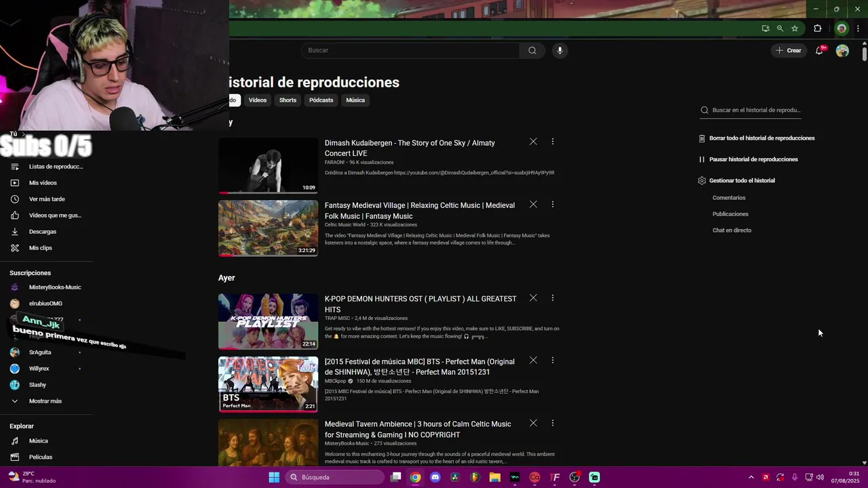Screen dimensions: 868x488
Task: Remove K-POP Demon Hunters video from history
Action: pyautogui.click(x=533, y=298)
